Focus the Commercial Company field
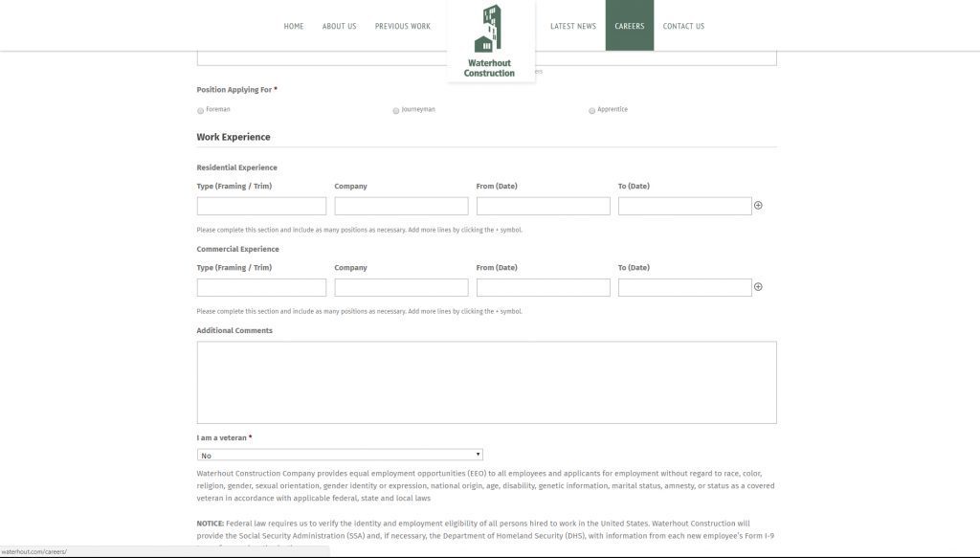 click(x=401, y=287)
